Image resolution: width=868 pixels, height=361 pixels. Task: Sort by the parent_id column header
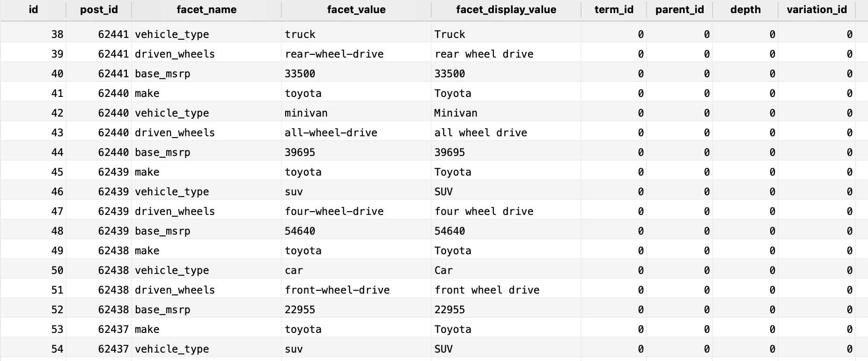tap(679, 10)
